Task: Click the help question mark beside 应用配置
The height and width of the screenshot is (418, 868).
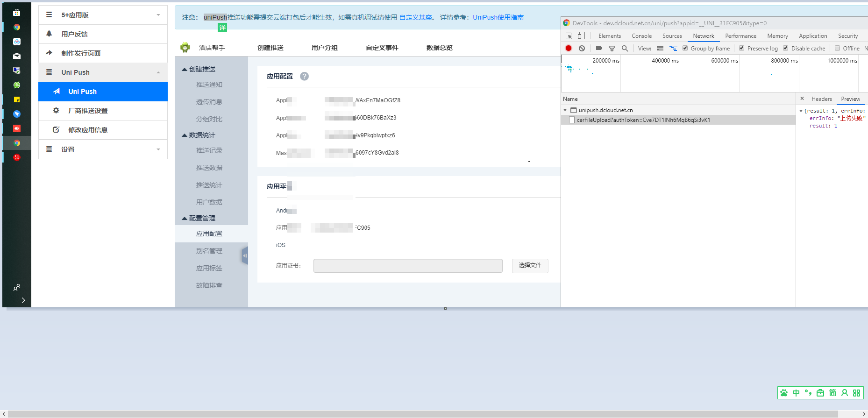Action: (x=304, y=76)
